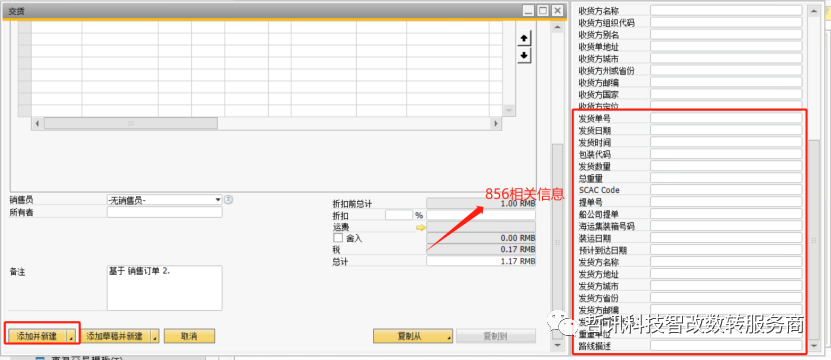
Task: Click the 添加并新建 button
Action: tap(37, 336)
